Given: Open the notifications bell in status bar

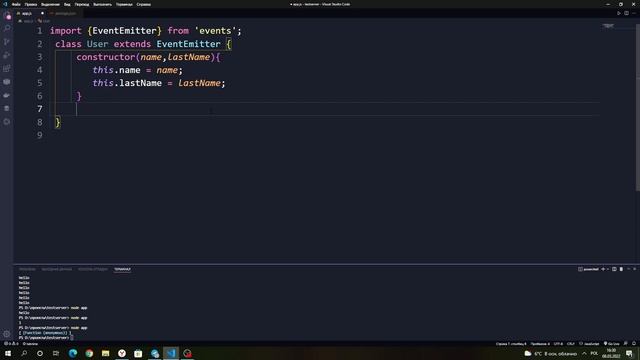Looking at the screenshot, I should click(634, 344).
